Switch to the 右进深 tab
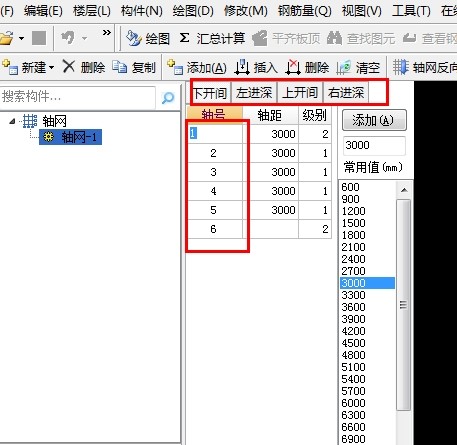 pyautogui.click(x=346, y=93)
